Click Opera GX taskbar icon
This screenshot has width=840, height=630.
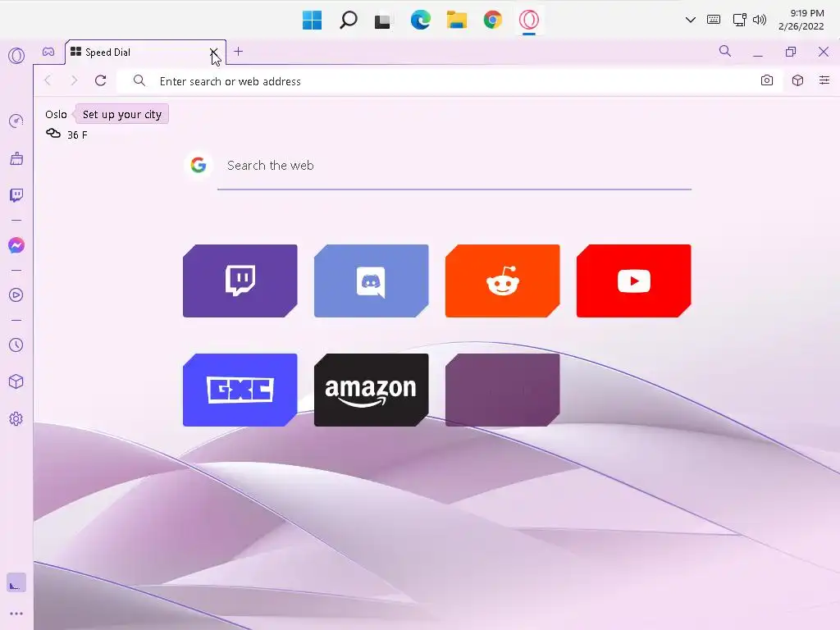[529, 21]
